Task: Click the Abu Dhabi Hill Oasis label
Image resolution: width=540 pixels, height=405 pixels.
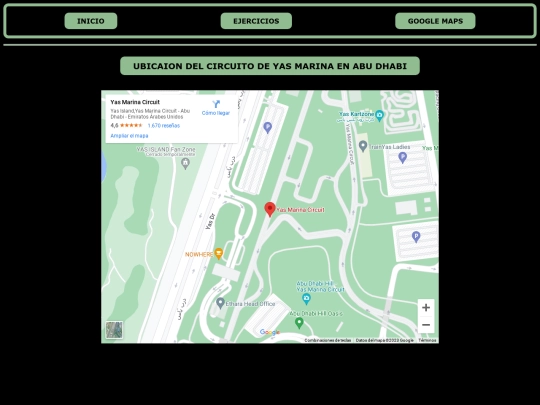Action: pyautogui.click(x=316, y=314)
